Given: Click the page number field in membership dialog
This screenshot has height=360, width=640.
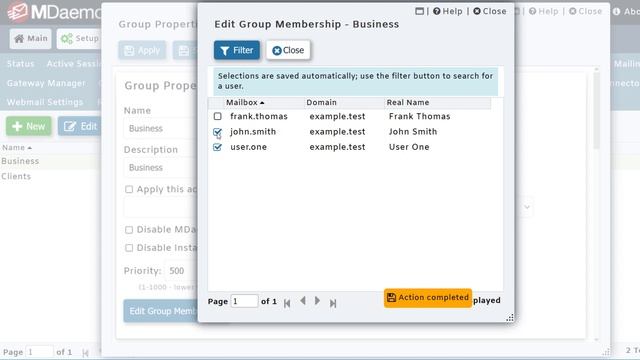Looking at the screenshot, I should click(244, 301).
